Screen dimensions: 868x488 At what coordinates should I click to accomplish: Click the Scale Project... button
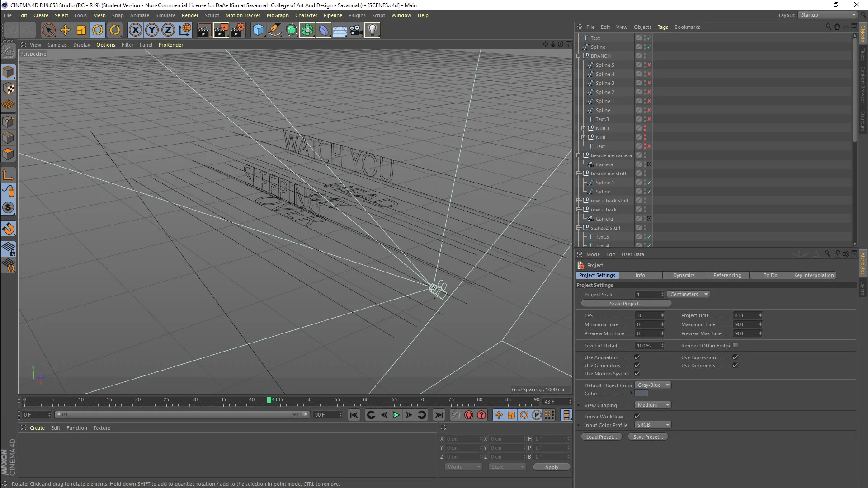point(626,304)
